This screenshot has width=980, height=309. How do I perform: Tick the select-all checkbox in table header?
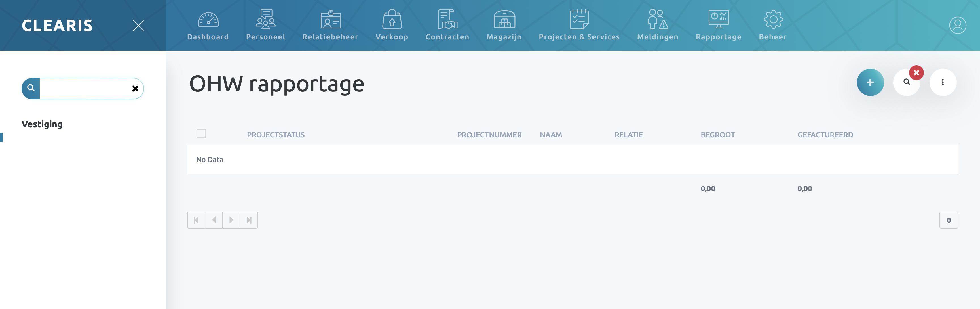(201, 134)
